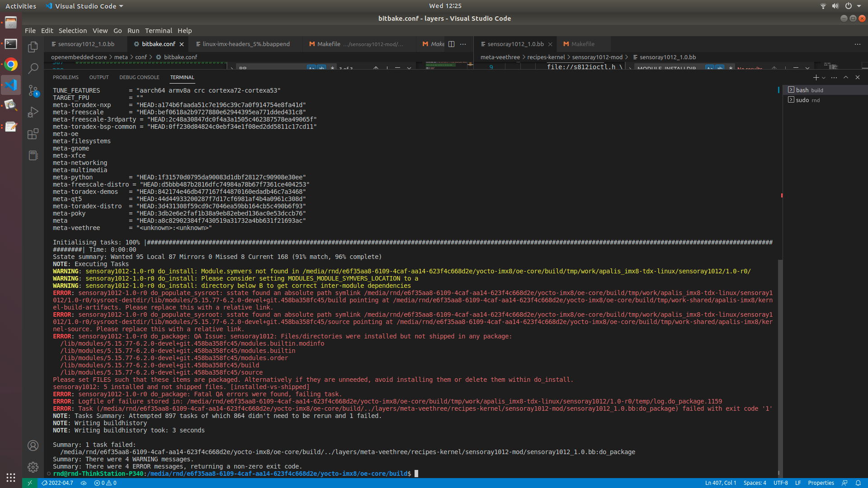868x488 pixels.
Task: Open the clock calendar Wed 12:25
Action: pyautogui.click(x=445, y=6)
